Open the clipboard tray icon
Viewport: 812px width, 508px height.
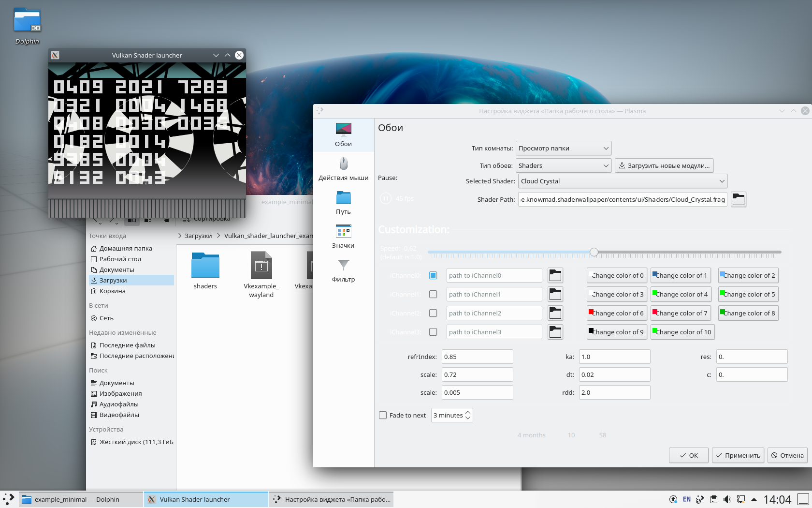point(713,499)
